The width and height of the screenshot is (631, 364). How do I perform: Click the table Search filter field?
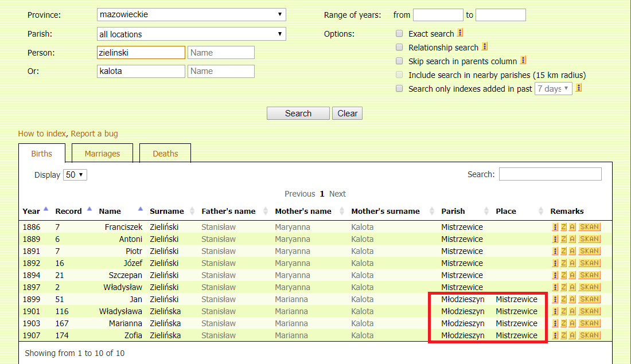click(x=550, y=174)
